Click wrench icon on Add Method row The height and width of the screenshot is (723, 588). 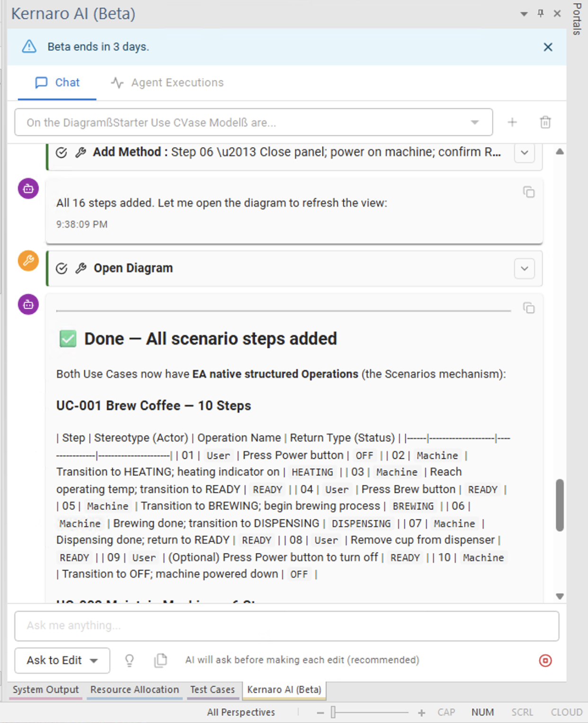(81, 152)
